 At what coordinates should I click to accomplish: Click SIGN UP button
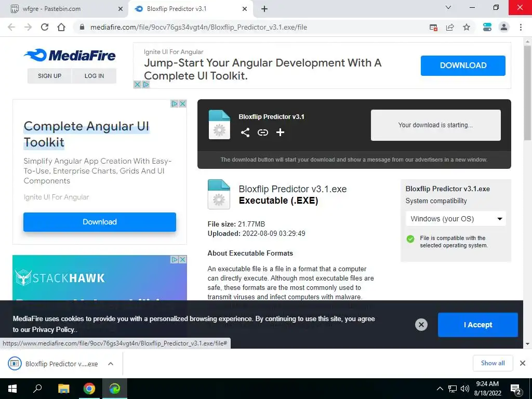pyautogui.click(x=49, y=76)
